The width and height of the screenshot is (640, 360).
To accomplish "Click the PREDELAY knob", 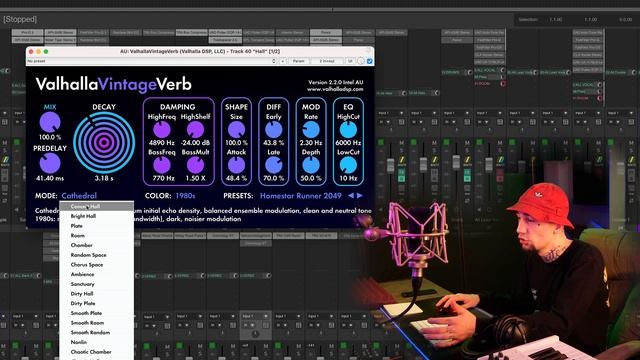I will tap(50, 163).
